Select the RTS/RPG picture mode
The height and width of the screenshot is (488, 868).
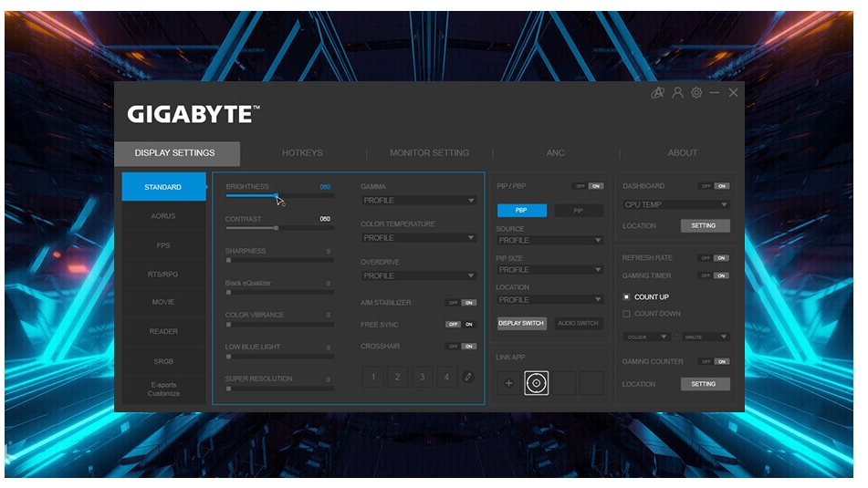pyautogui.click(x=163, y=274)
